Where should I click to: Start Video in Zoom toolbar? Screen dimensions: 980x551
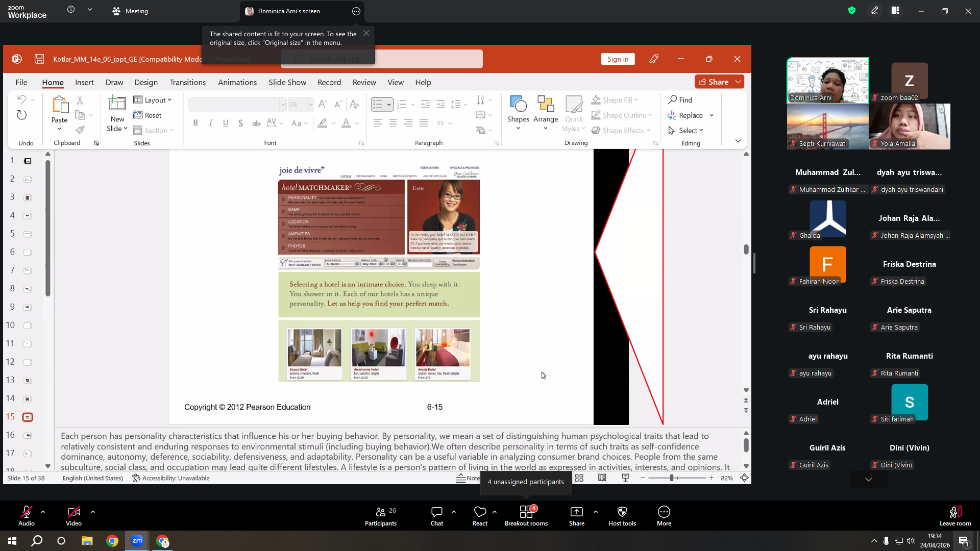73,516
